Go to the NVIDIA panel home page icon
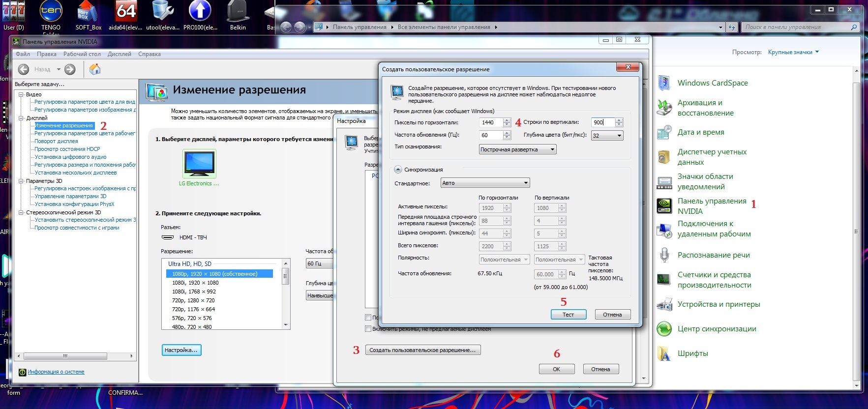Screen dimensions: 868x409 pyautogui.click(x=95, y=69)
